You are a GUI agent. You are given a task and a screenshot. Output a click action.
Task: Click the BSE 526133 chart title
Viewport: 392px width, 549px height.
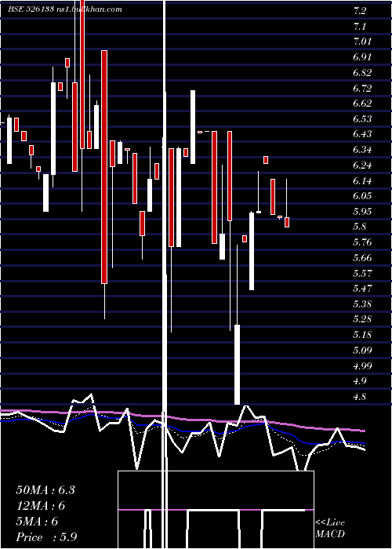click(65, 9)
